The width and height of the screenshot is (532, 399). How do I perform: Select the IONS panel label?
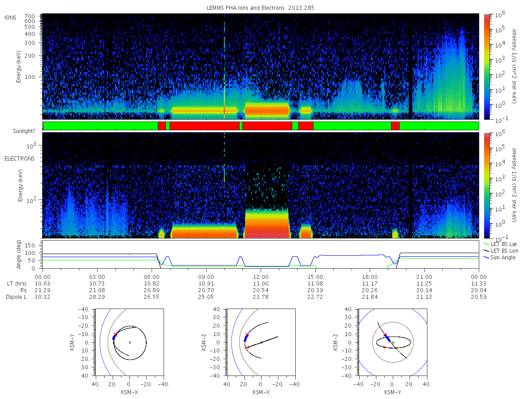click(x=11, y=17)
